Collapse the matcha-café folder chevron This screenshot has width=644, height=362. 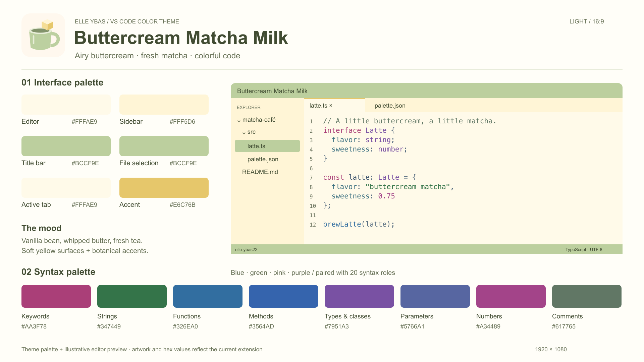point(239,120)
